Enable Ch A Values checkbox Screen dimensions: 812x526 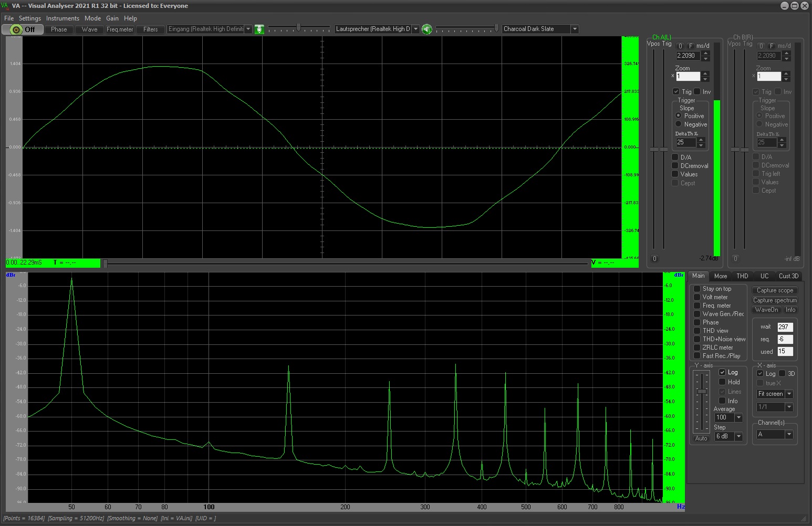pyautogui.click(x=675, y=174)
